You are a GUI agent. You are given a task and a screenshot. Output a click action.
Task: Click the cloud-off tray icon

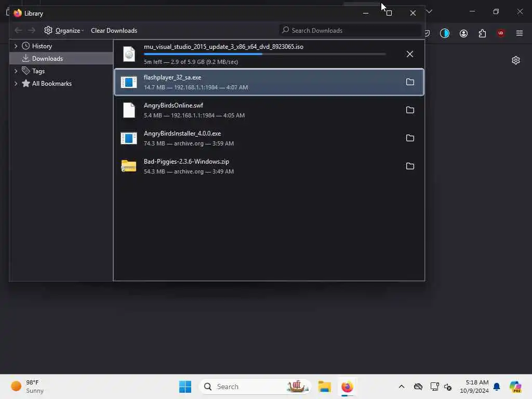418,387
